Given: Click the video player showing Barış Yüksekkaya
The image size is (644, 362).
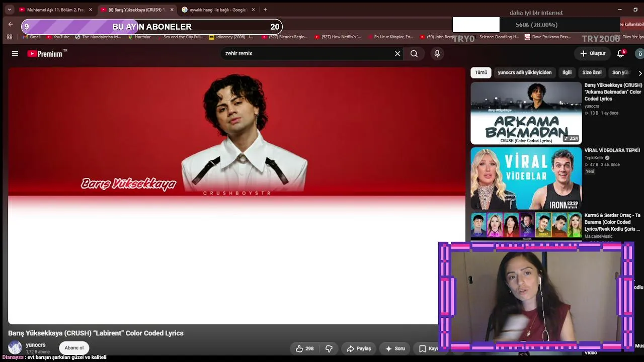Looking at the screenshot, I should [x=236, y=196].
